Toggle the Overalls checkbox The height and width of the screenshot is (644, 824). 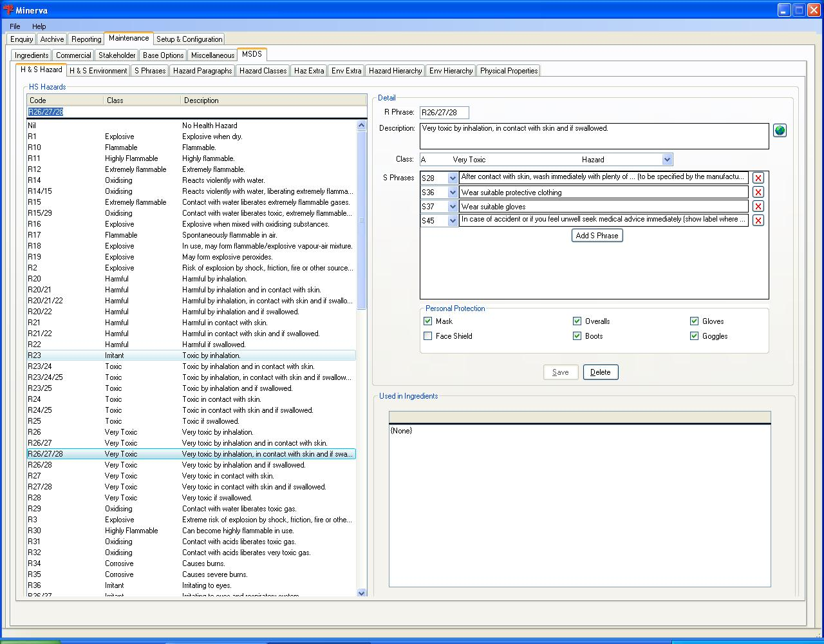point(577,321)
